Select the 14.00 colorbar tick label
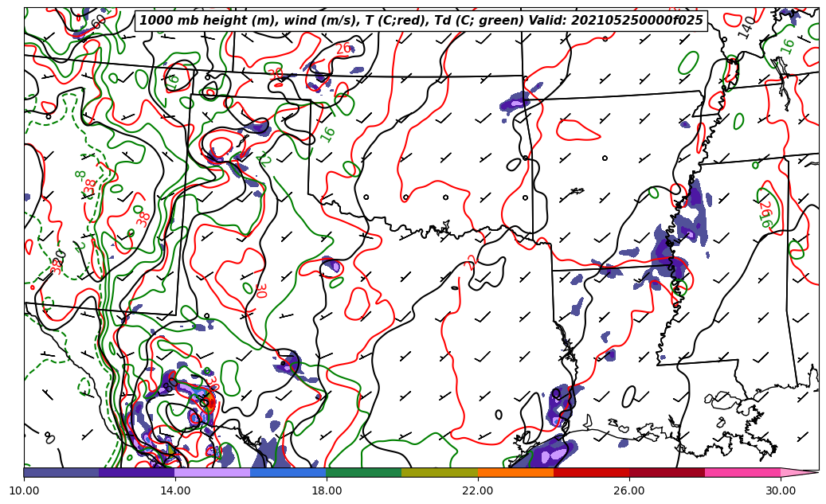 pyautogui.click(x=175, y=490)
